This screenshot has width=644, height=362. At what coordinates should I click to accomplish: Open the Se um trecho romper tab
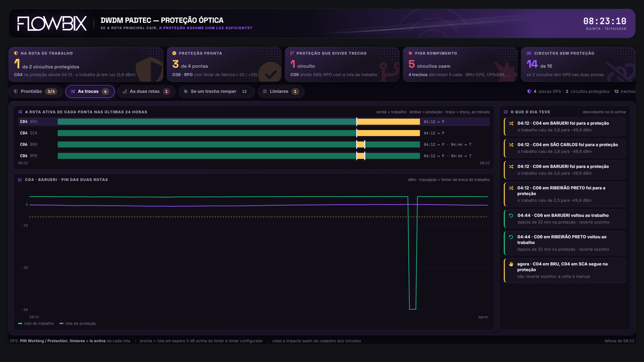pos(216,92)
